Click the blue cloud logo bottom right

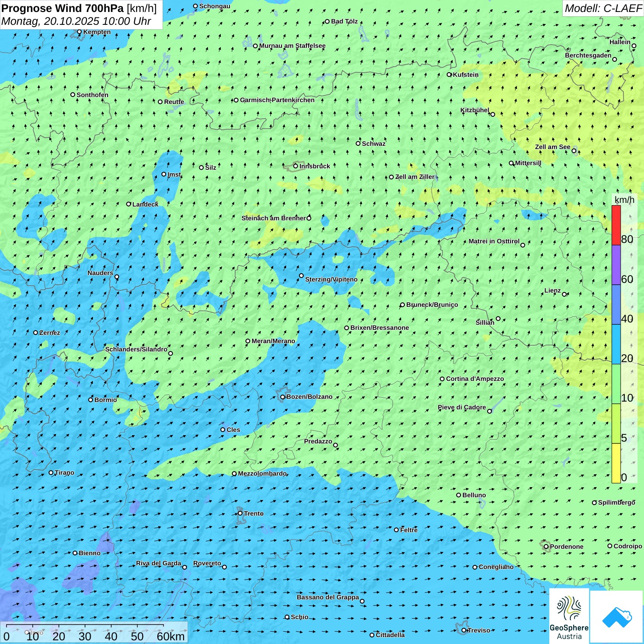616,616
